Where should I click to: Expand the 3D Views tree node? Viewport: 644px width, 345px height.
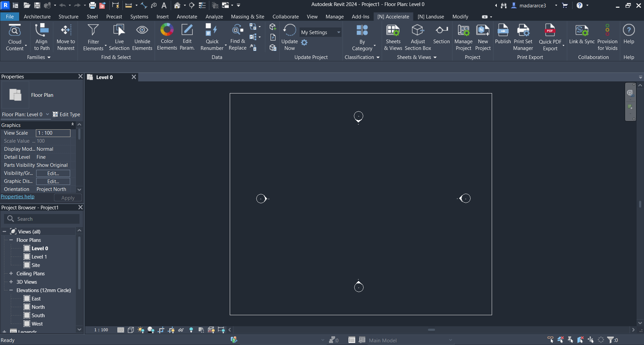pos(11,282)
